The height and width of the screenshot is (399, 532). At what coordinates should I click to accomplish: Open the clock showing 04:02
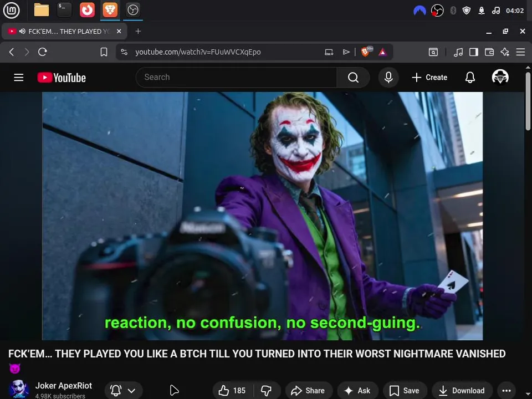coord(515,11)
